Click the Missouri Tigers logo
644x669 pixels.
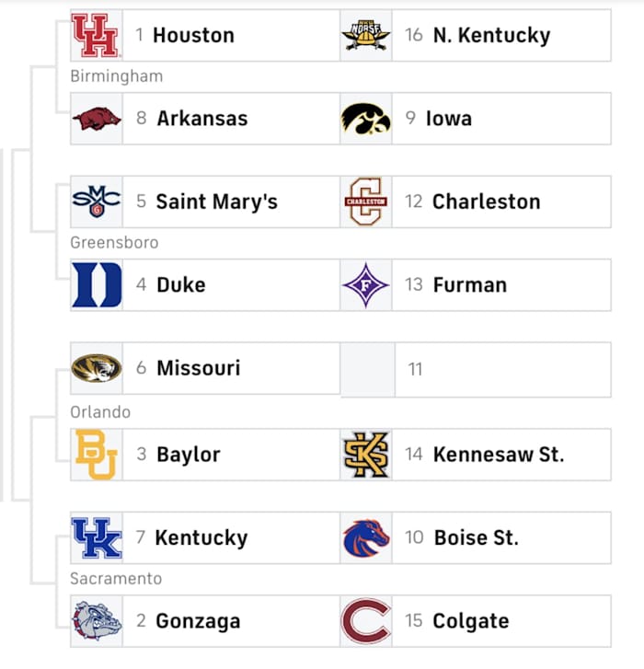click(x=96, y=368)
